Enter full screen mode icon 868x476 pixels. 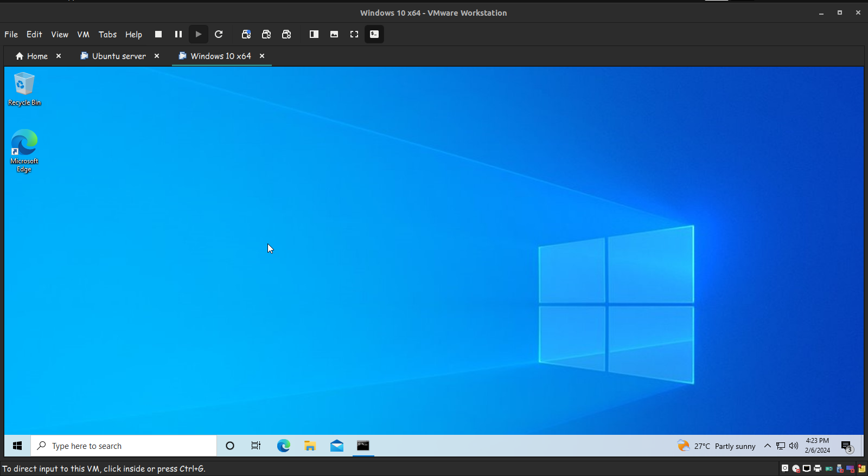pos(354,34)
